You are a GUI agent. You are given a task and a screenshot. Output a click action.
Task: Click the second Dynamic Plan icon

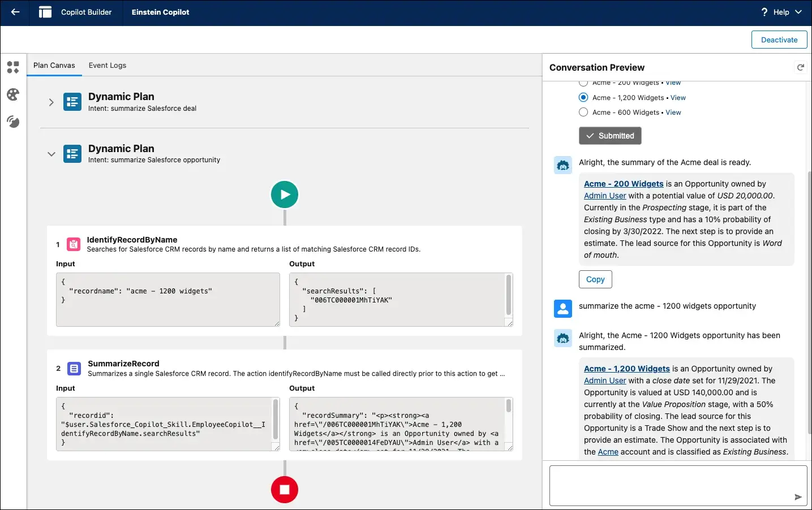(72, 154)
